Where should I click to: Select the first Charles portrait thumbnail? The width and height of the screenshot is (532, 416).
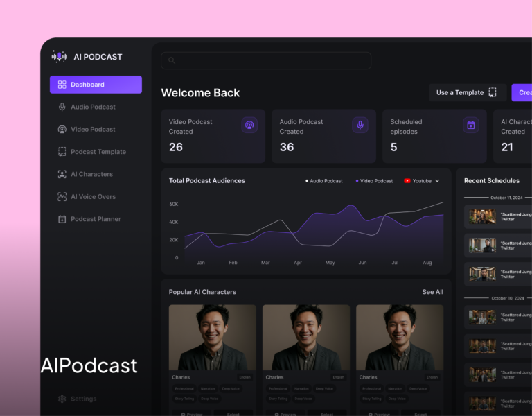[213, 338]
